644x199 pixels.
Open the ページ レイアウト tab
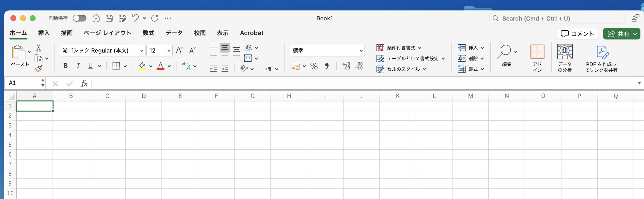click(x=107, y=33)
